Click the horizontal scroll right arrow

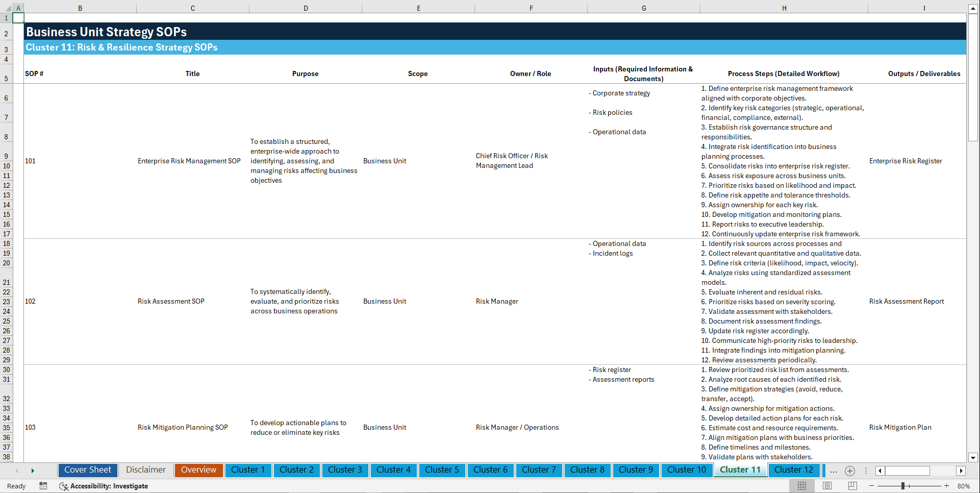tap(961, 471)
